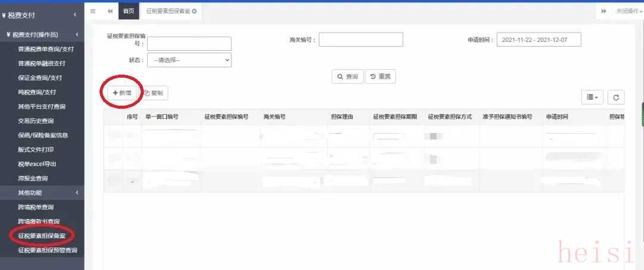The width and height of the screenshot is (644, 270).
Task: Sort by the 申请时间 column header
Action: (x=556, y=116)
